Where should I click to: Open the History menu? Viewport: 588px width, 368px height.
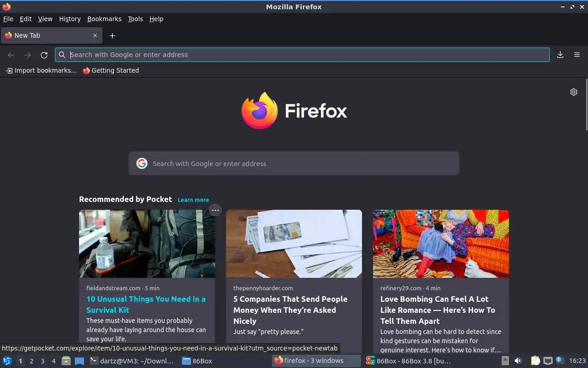click(x=70, y=19)
